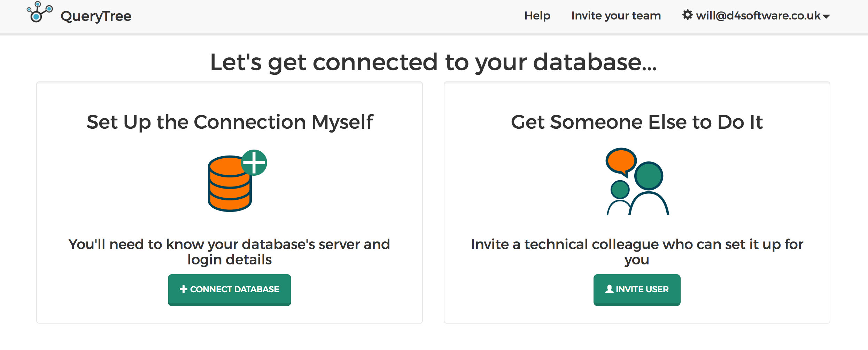The width and height of the screenshot is (868, 350).
Task: Click the QueryTree logo icon
Action: click(x=39, y=13)
